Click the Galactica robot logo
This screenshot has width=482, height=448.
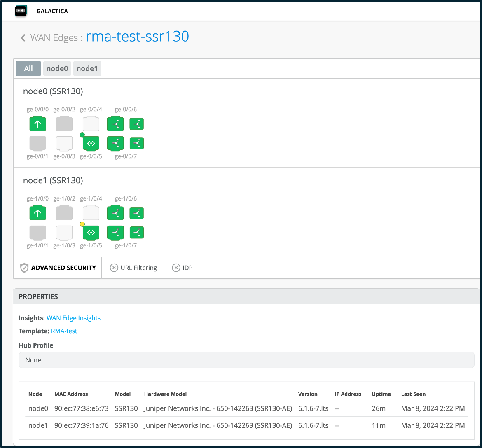point(21,11)
